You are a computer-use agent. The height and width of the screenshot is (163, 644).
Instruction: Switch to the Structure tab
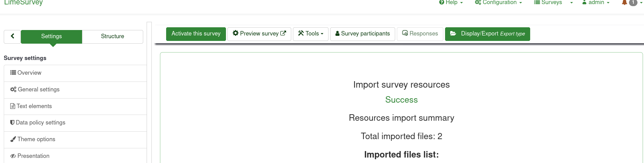tap(112, 36)
